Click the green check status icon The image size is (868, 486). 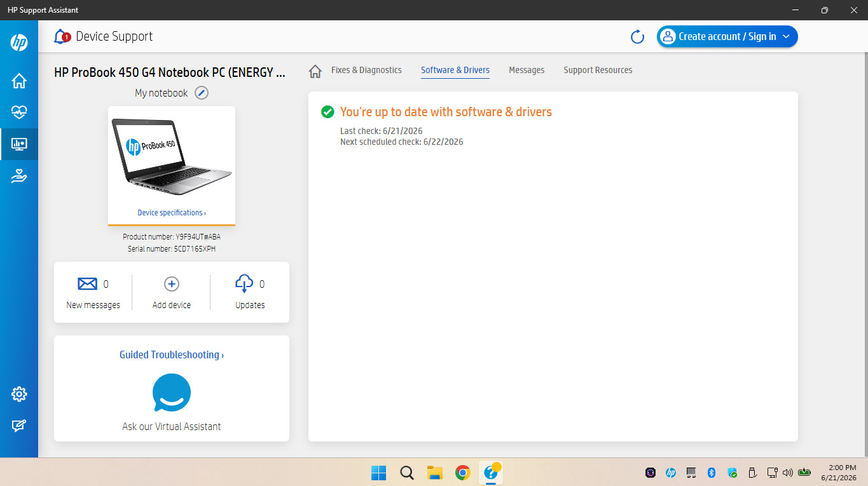click(x=327, y=112)
